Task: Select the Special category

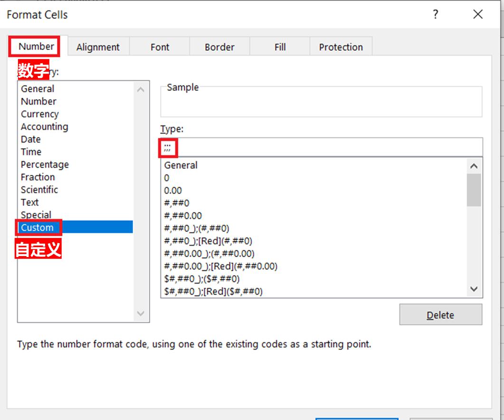Action: (x=75, y=214)
